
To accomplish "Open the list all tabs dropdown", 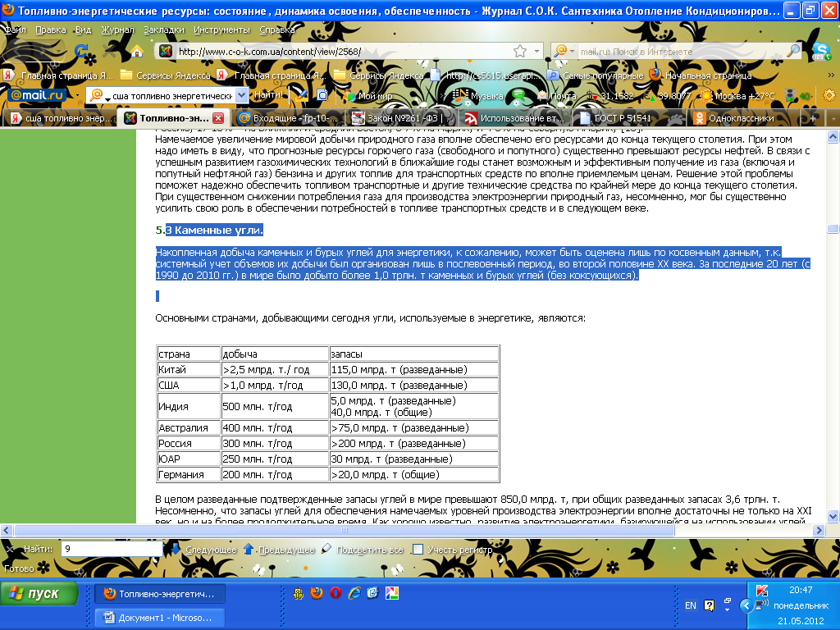I will (833, 118).
